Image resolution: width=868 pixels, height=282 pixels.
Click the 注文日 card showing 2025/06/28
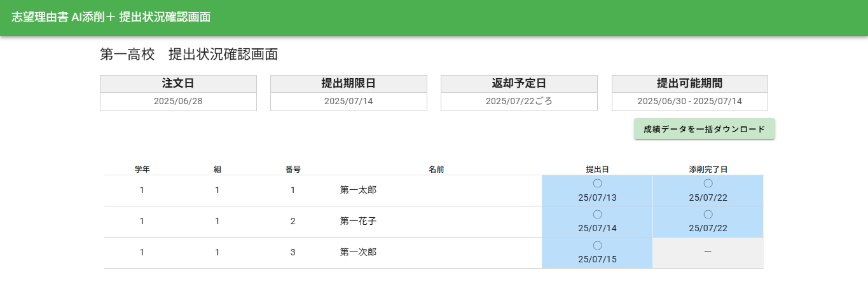point(178,93)
